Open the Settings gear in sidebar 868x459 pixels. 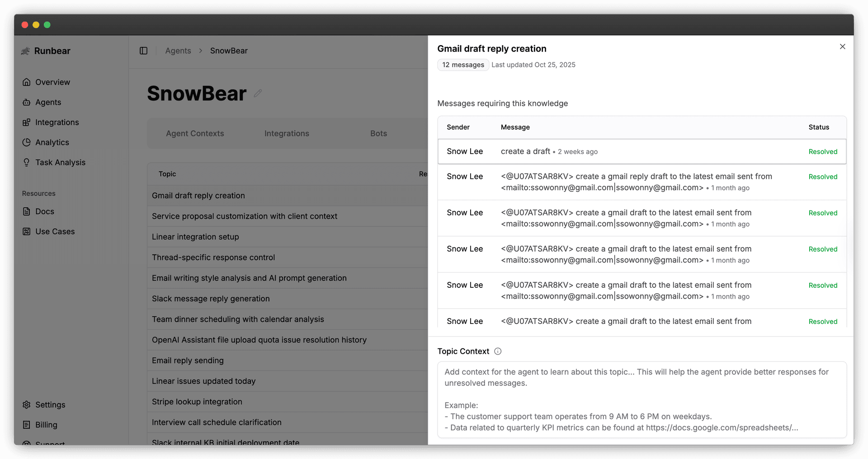click(27, 405)
